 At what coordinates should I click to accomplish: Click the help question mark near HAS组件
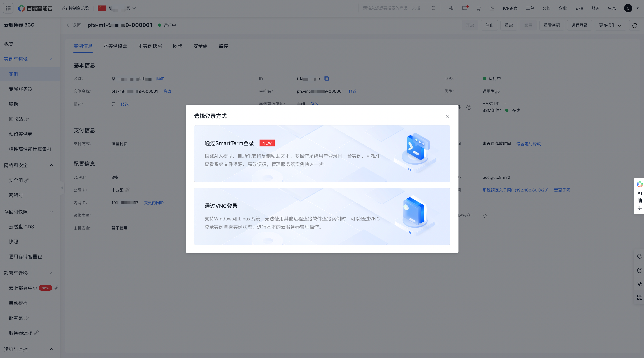click(x=469, y=107)
